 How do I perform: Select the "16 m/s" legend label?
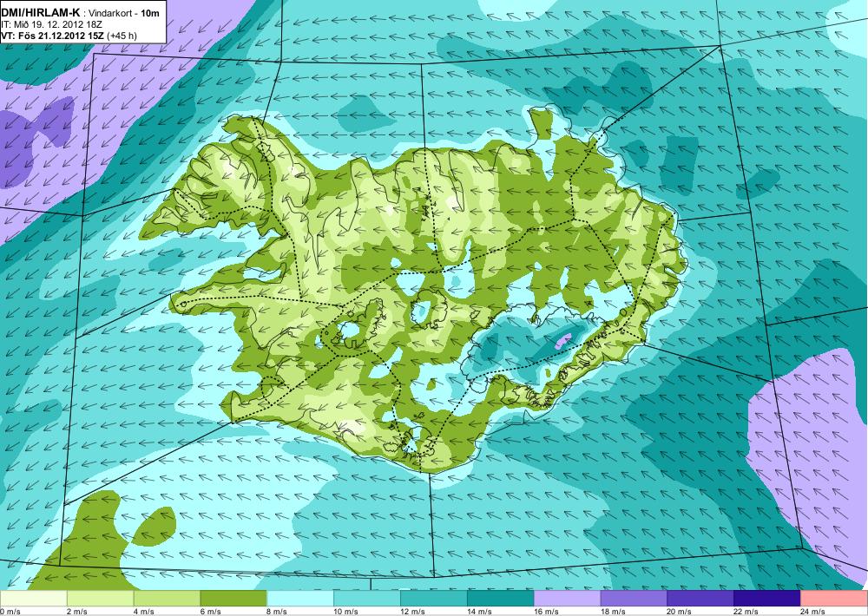point(546,612)
